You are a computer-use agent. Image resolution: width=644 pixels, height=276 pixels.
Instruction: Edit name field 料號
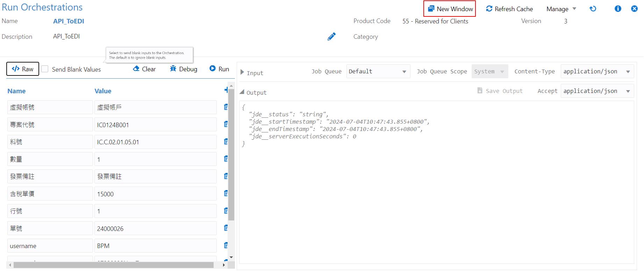click(x=50, y=142)
